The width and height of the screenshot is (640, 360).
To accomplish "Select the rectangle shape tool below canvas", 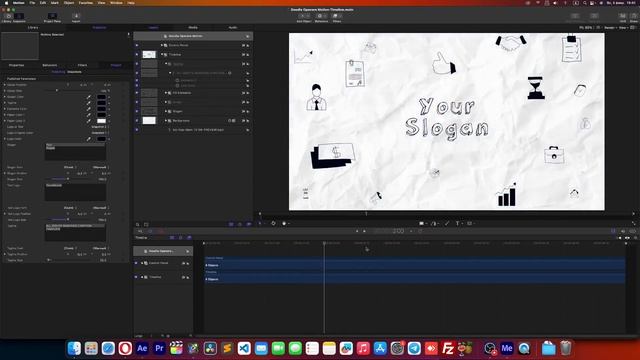I will point(421,223).
